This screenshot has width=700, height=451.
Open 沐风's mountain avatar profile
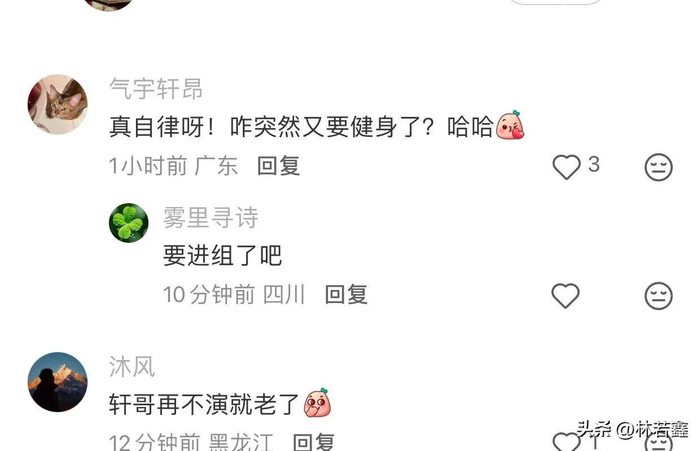click(x=58, y=382)
